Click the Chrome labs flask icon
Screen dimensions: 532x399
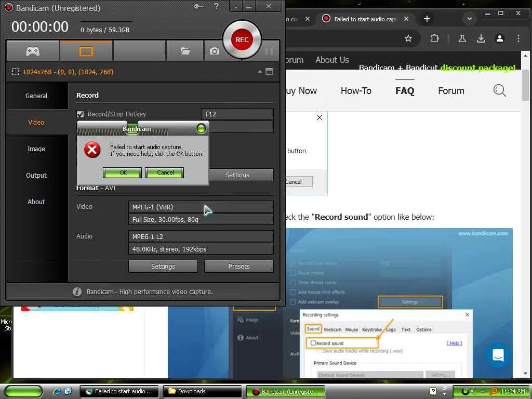coord(462,38)
